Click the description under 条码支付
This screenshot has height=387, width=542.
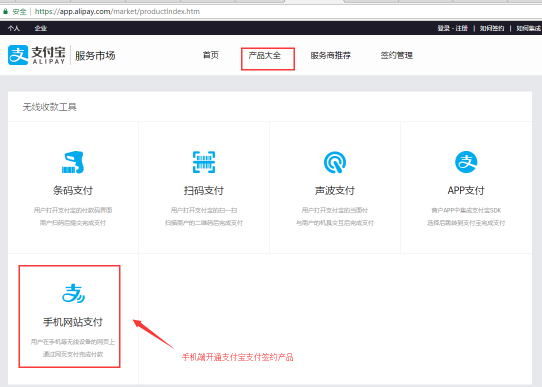tap(73, 217)
